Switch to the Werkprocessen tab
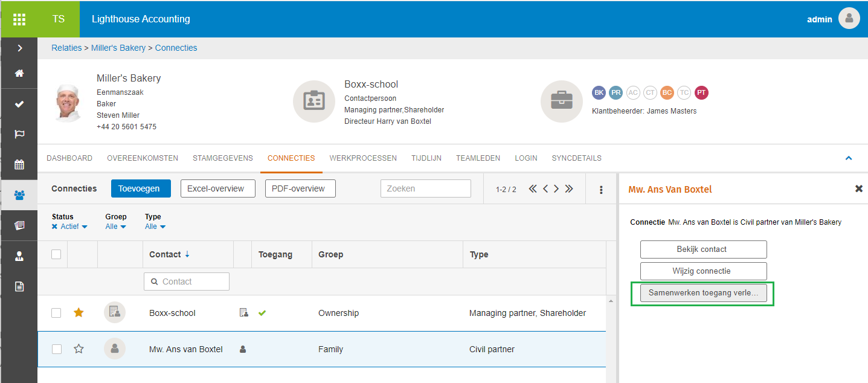Image resolution: width=868 pixels, height=383 pixels. click(363, 158)
